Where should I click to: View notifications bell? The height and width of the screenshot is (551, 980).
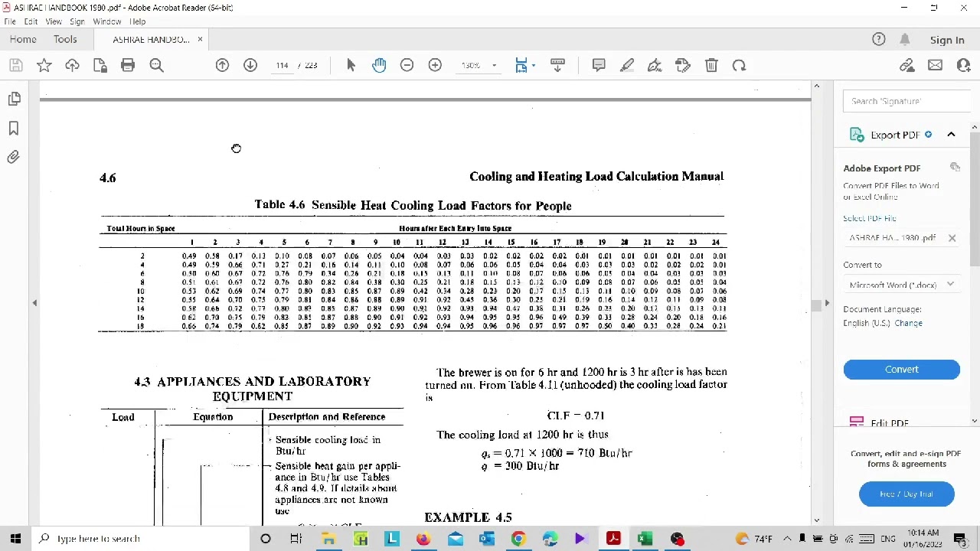click(905, 40)
